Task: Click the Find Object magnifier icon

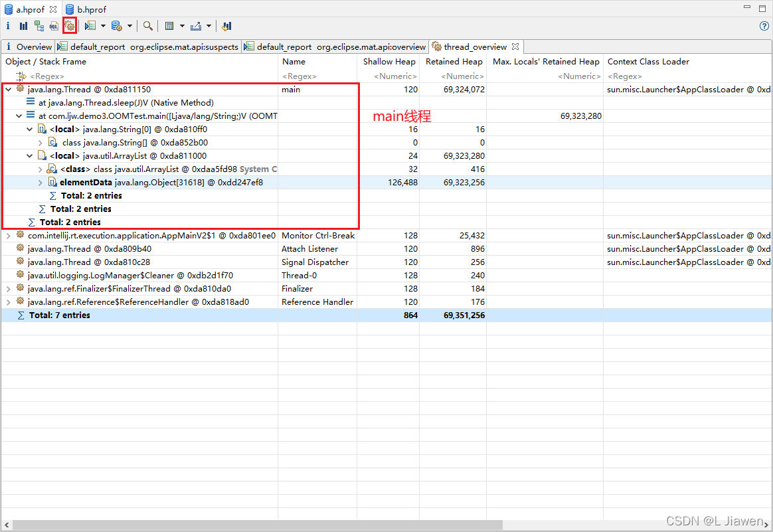Action: pos(147,26)
